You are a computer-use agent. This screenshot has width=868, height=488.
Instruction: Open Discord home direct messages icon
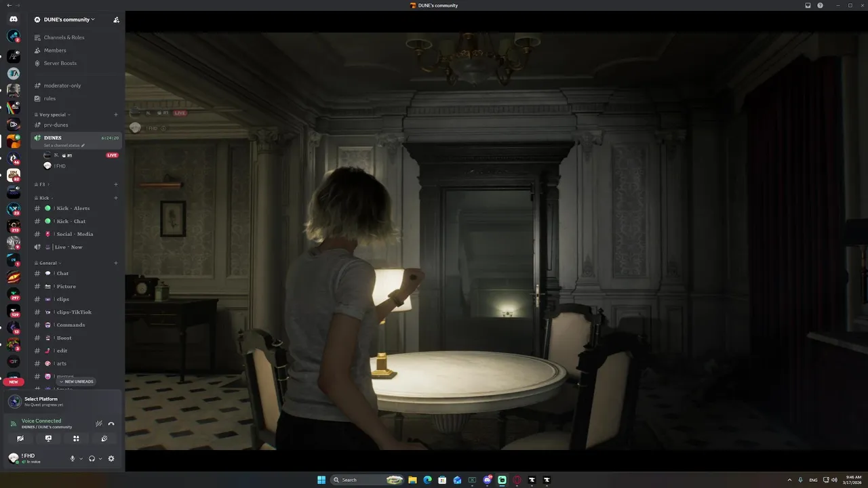[14, 19]
